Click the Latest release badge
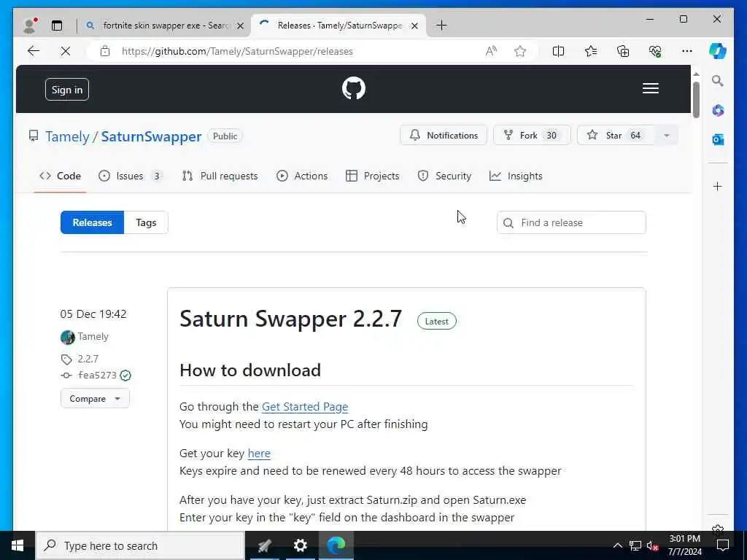The width and height of the screenshot is (747, 560). (436, 322)
